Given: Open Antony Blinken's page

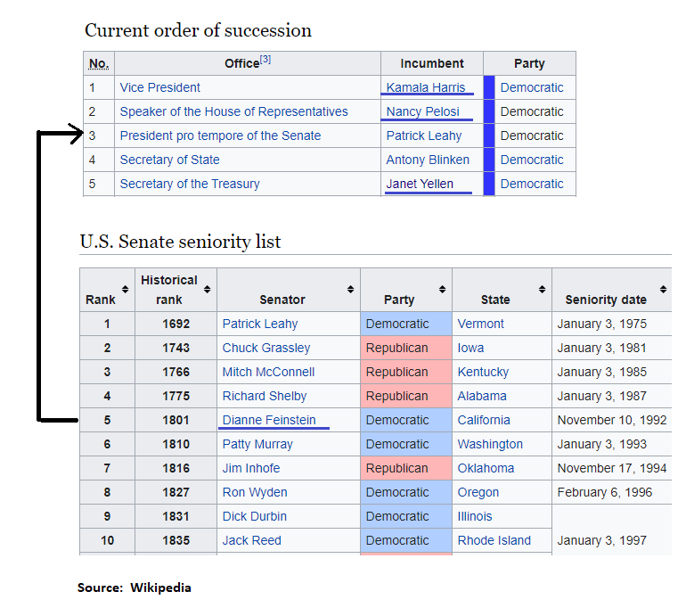Looking at the screenshot, I should [428, 160].
